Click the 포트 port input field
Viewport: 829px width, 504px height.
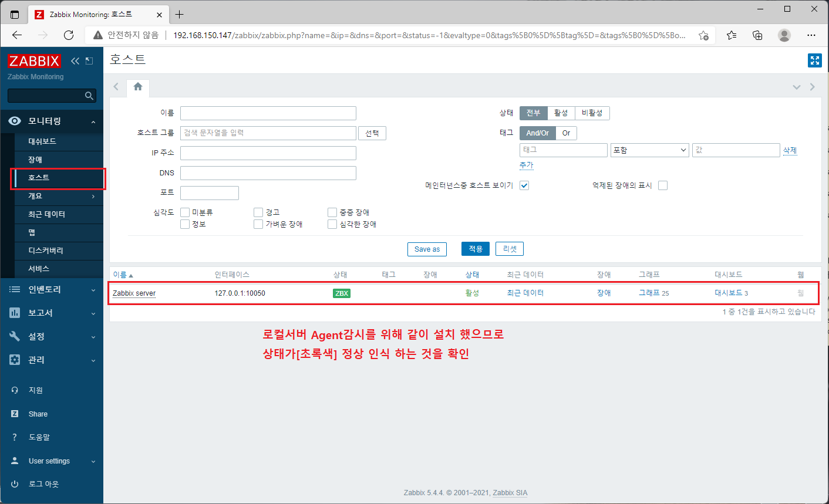210,193
